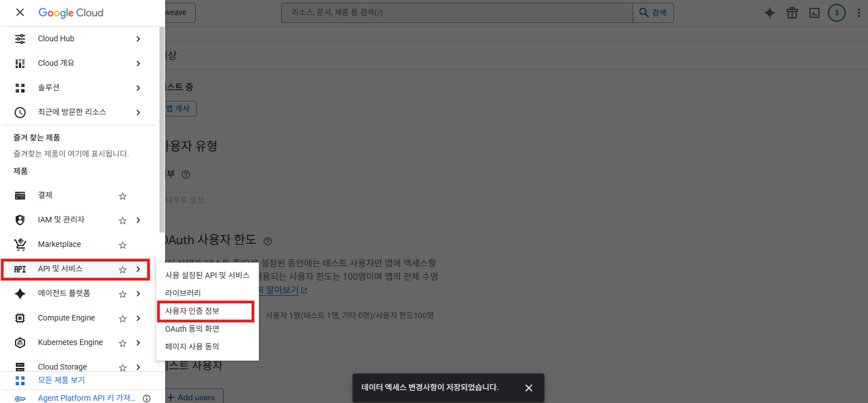Pin 결제 with its star icon
The width and height of the screenshot is (868, 403).
tap(123, 196)
